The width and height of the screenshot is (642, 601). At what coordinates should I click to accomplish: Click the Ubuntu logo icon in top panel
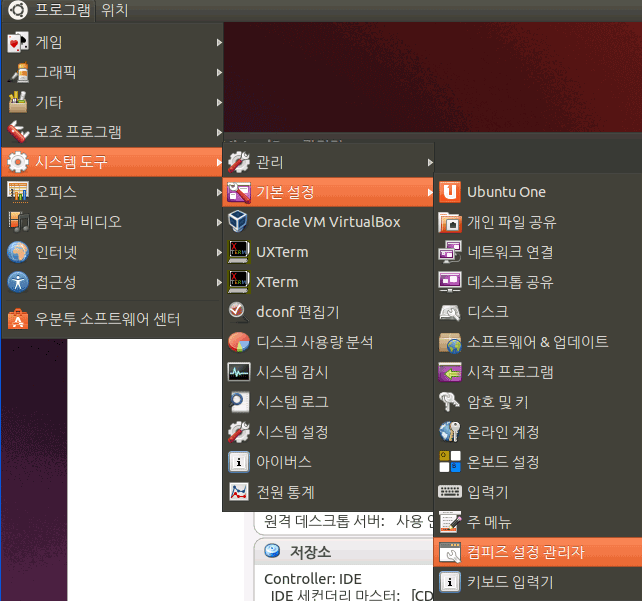[18, 9]
